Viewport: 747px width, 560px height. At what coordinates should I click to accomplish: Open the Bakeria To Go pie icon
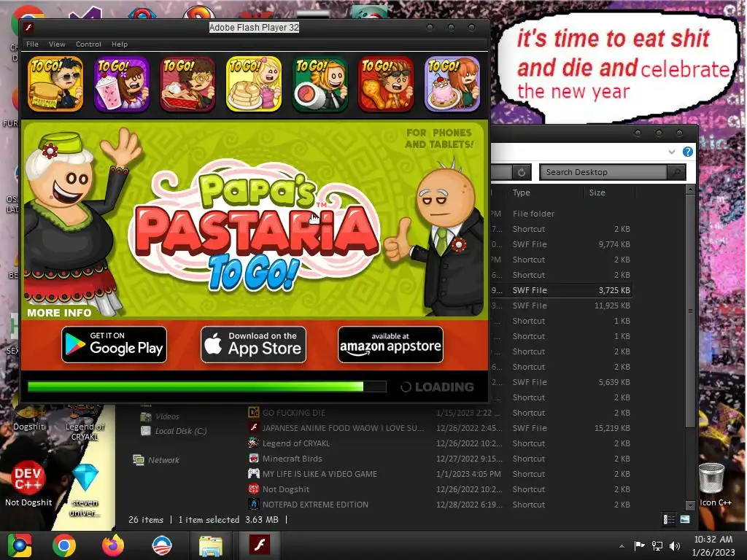point(187,84)
